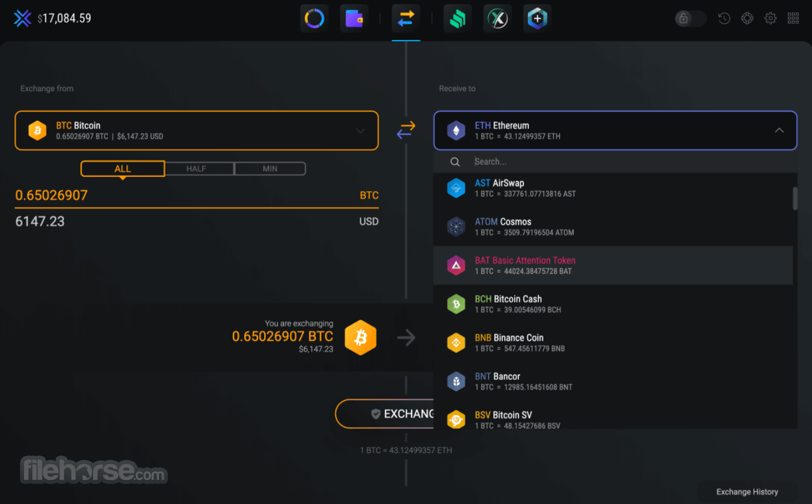
Task: Click the $17,084.59 portfolio balance
Action: 65,19
